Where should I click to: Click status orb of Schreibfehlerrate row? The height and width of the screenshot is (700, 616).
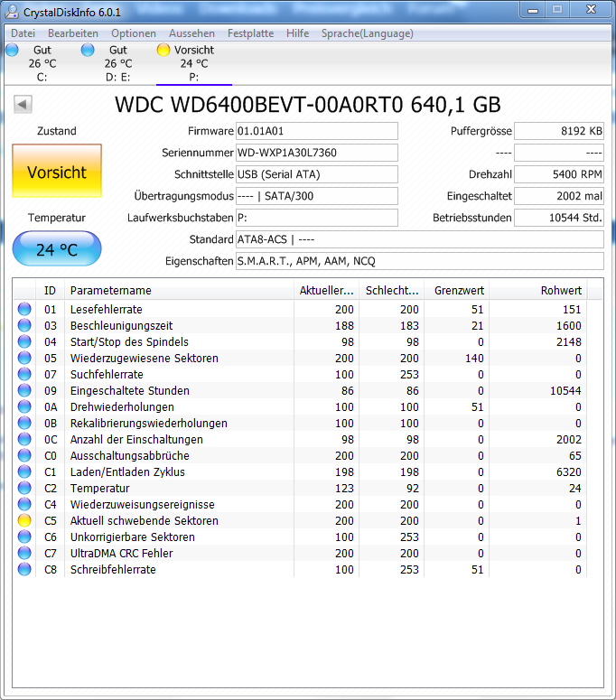tap(24, 569)
